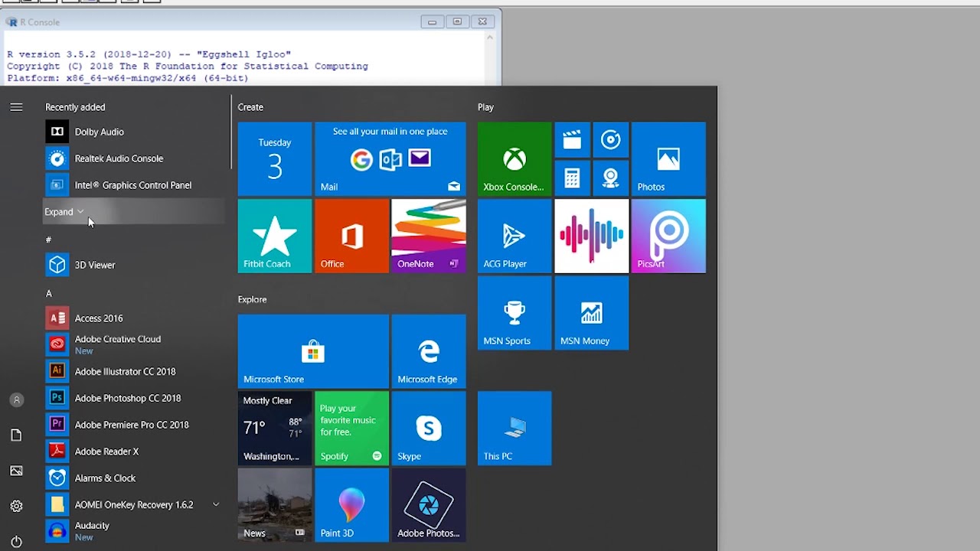Launch 3D Viewer from the app list

click(134, 265)
